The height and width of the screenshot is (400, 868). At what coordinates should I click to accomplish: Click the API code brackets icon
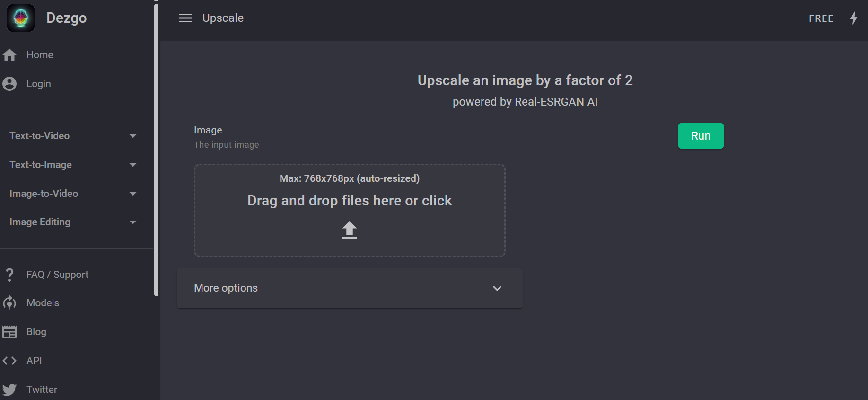[x=9, y=361]
